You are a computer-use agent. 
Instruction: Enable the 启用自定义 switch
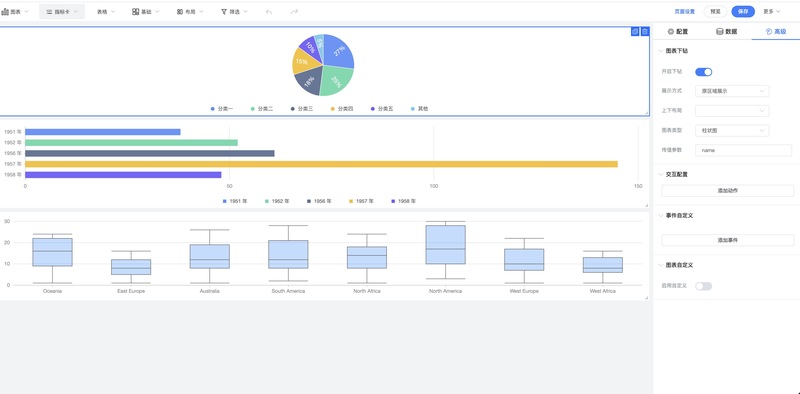click(704, 286)
